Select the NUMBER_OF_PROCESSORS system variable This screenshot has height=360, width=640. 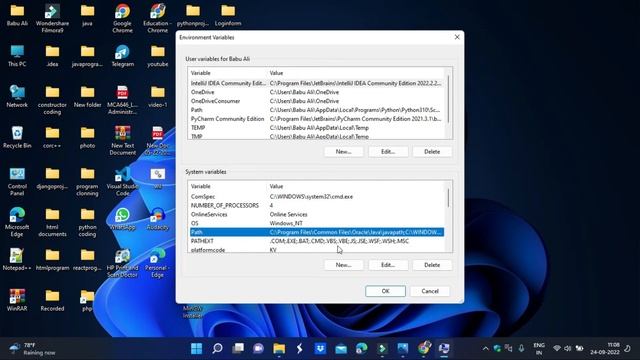[317, 205]
